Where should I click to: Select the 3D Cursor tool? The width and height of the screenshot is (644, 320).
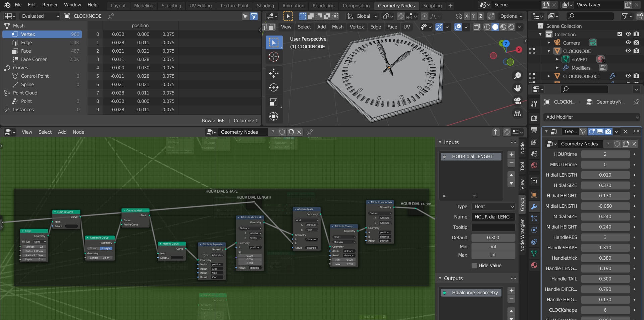click(x=274, y=57)
